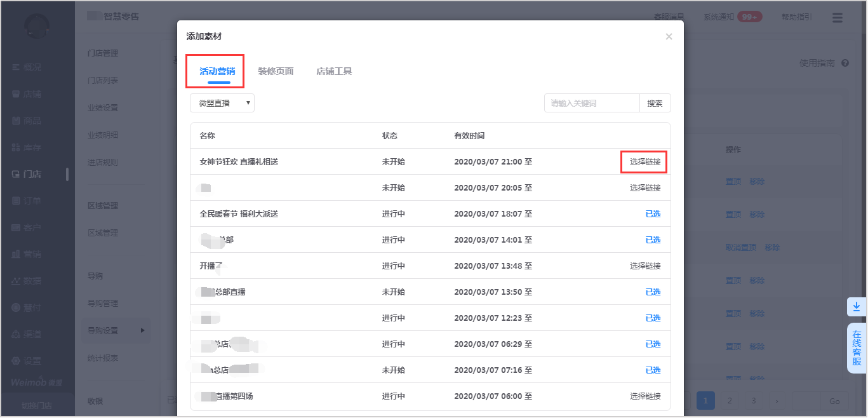The width and height of the screenshot is (868, 418).
Task: Click the 搜索 button
Action: [x=655, y=103]
